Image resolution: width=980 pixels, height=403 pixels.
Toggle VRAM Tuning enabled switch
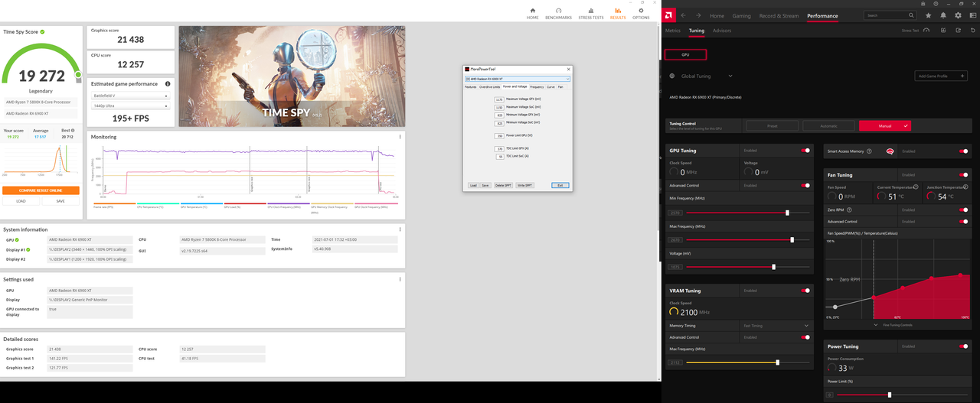pyautogui.click(x=805, y=291)
